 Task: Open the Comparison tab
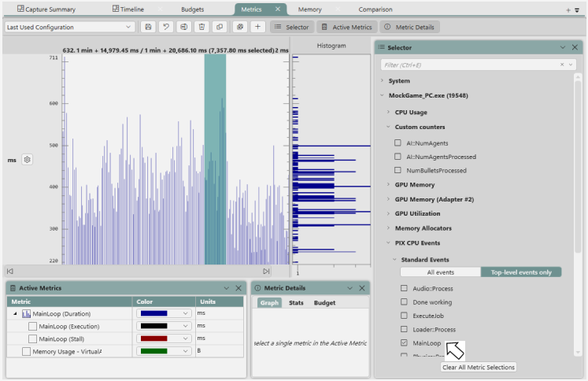point(375,9)
